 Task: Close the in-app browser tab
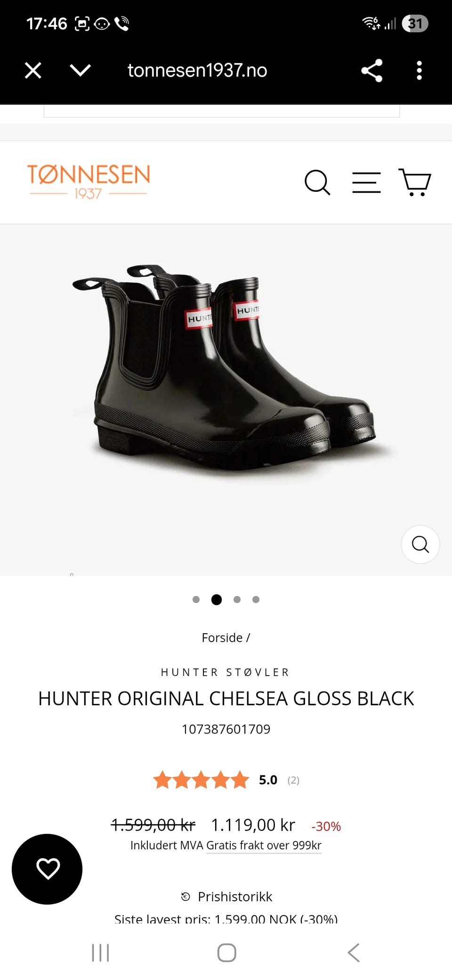33,71
